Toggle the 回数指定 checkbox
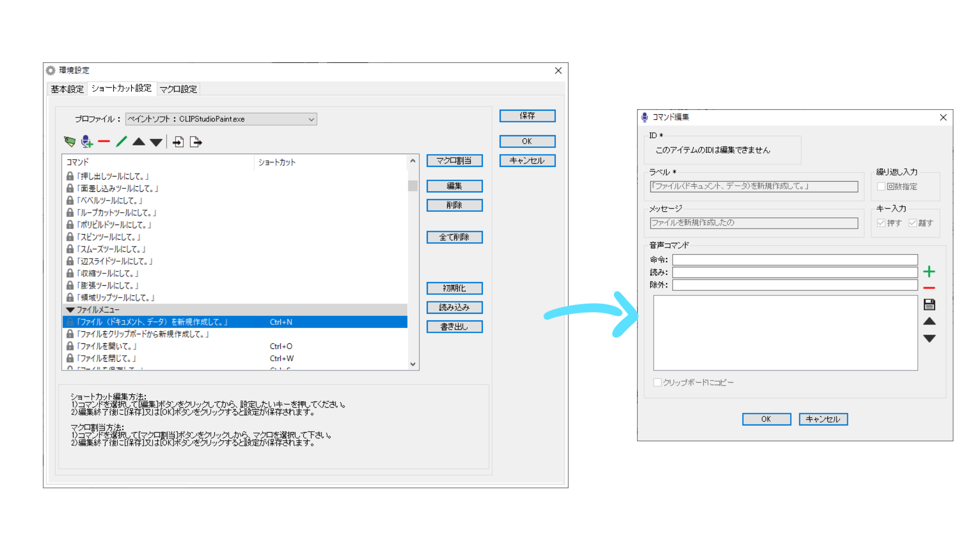Viewport: 980px width, 551px height. pyautogui.click(x=881, y=187)
